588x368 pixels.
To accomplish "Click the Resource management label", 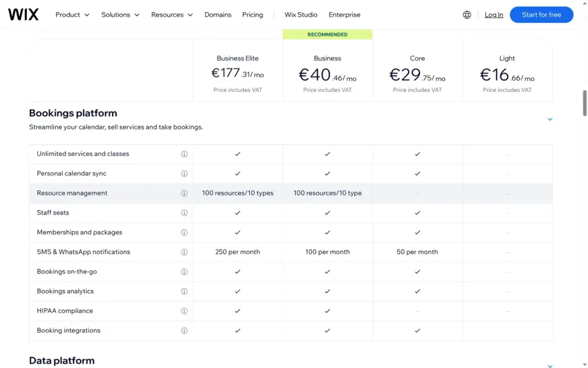I will [x=72, y=193].
